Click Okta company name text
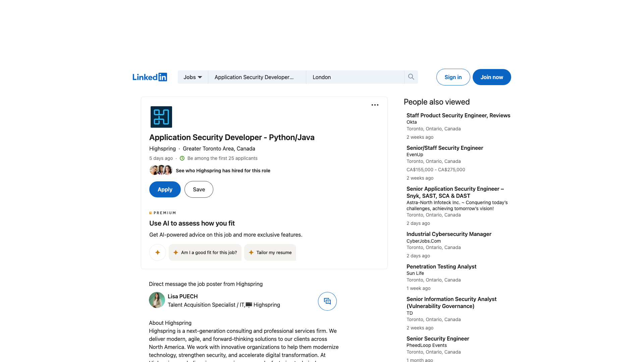The image size is (644, 362). [x=412, y=122]
